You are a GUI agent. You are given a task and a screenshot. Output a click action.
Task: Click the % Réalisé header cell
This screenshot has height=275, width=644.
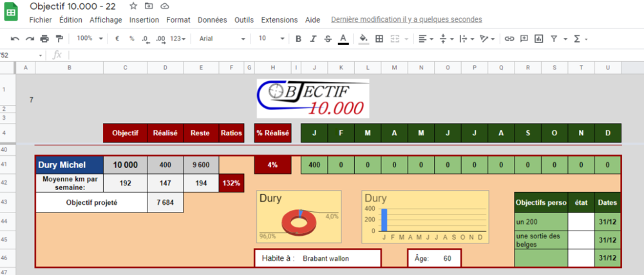pos(272,133)
